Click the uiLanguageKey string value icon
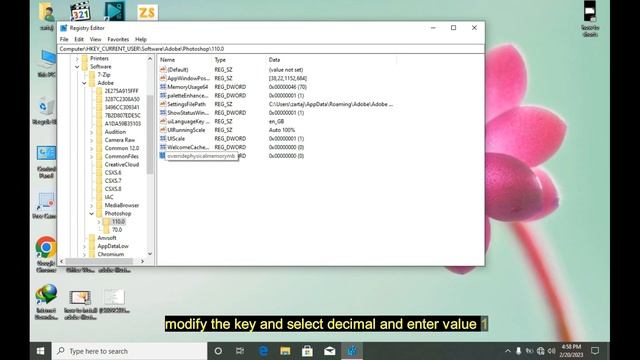This screenshot has width=640, height=360. [x=163, y=121]
